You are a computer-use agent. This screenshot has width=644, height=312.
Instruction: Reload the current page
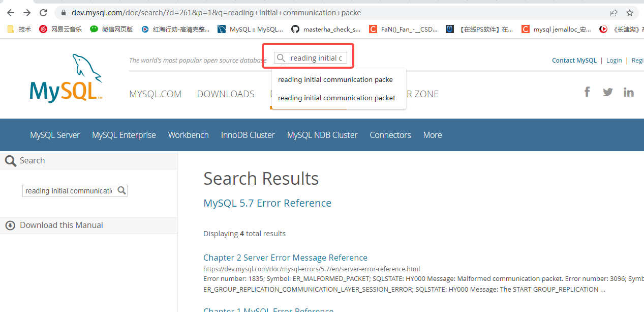[x=43, y=13]
